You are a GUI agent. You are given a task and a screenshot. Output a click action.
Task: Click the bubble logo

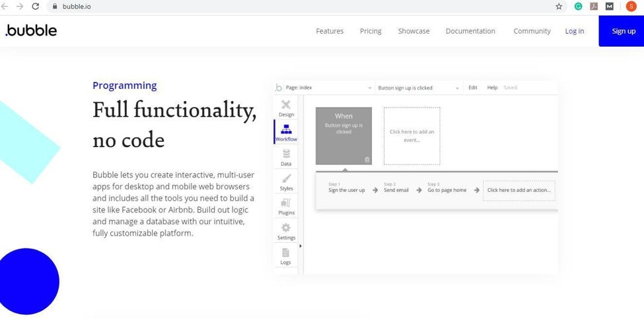(31, 31)
